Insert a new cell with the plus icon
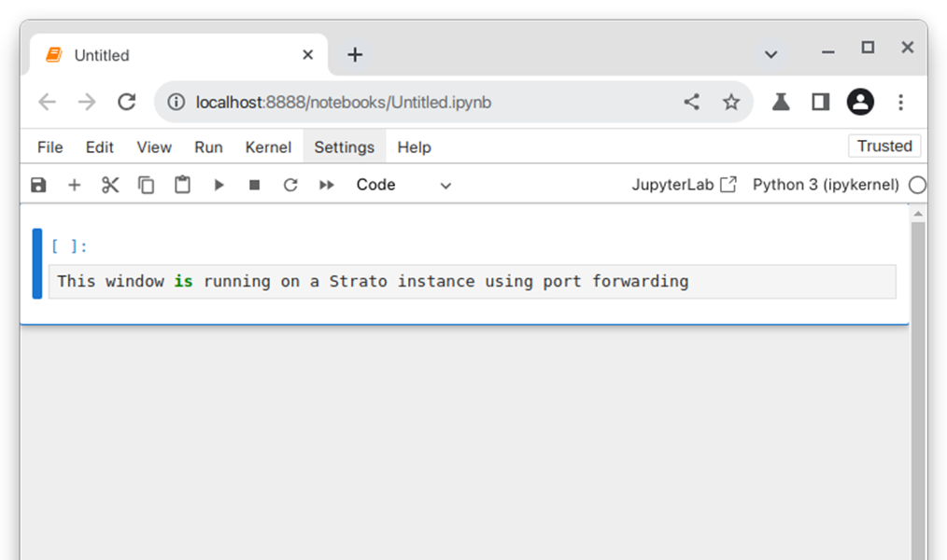The image size is (947, 560). coord(74,185)
